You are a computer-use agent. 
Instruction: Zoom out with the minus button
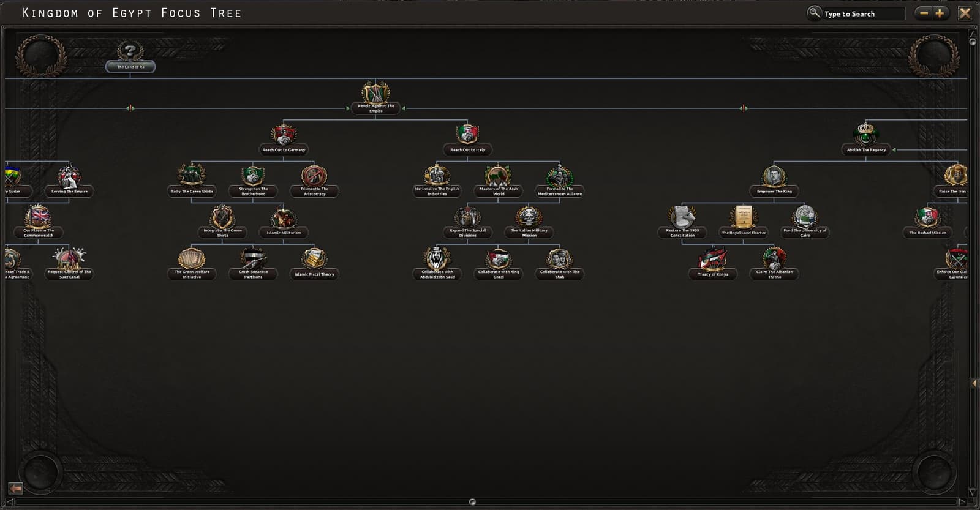(x=924, y=13)
